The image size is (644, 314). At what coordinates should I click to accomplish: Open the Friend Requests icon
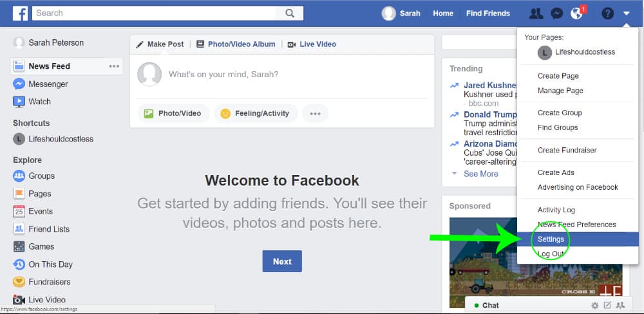click(536, 14)
